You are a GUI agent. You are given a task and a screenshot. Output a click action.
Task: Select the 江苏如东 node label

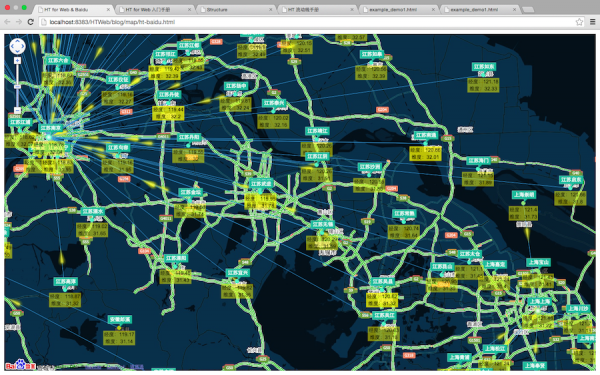[484, 67]
